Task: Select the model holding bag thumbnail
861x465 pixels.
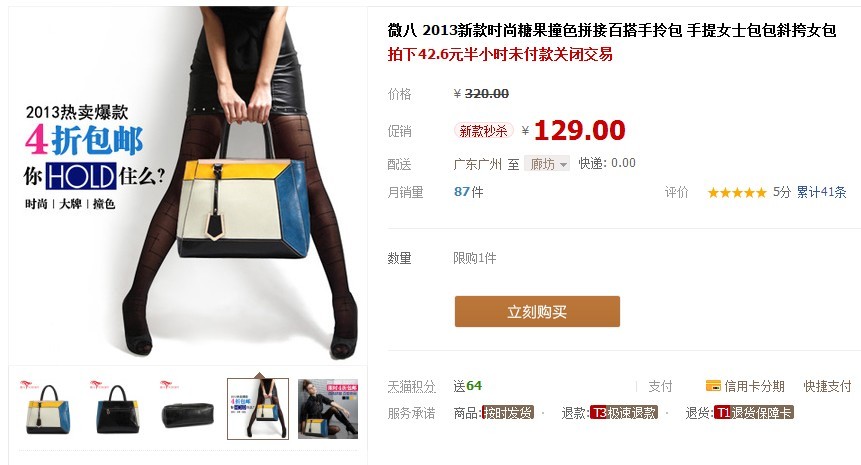Action: click(258, 409)
